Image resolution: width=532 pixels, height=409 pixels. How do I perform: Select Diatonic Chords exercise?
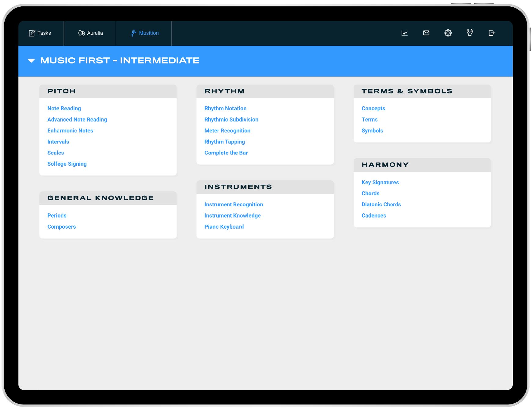click(x=381, y=204)
